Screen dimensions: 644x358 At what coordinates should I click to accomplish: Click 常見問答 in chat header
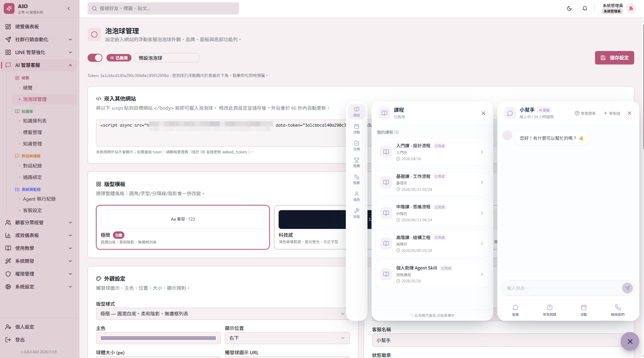pos(585,113)
